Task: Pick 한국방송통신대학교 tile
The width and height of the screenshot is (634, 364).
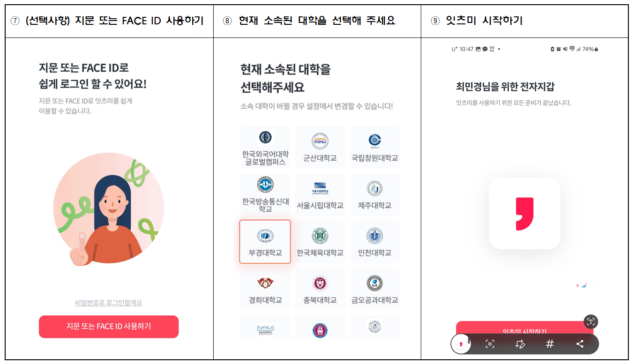Action: [x=265, y=194]
